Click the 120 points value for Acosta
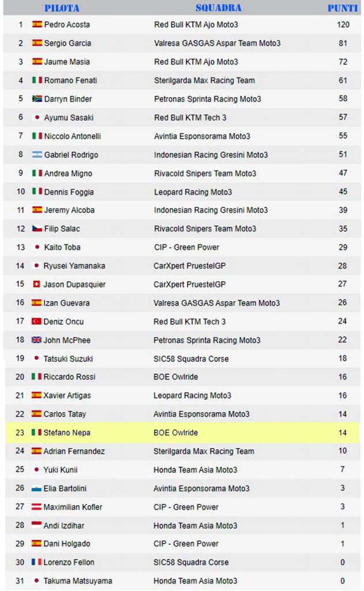Screen dimensions: 364x591 [343, 24]
